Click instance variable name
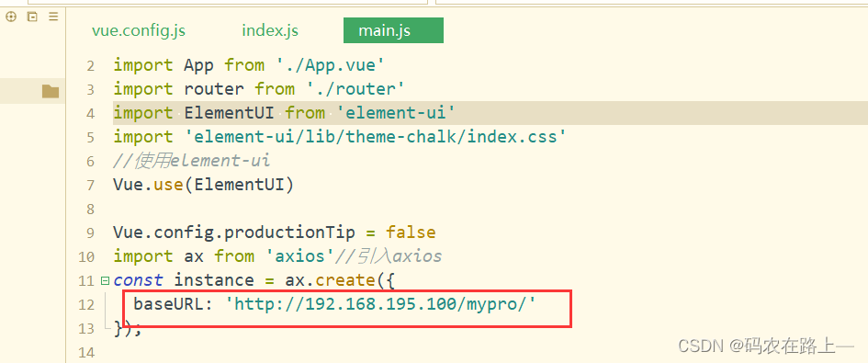The image size is (868, 363). pyautogui.click(x=214, y=280)
